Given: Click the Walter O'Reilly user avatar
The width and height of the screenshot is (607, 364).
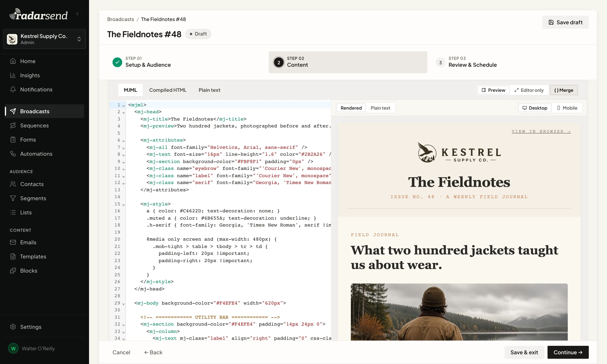Looking at the screenshot, I should click(x=13, y=349).
